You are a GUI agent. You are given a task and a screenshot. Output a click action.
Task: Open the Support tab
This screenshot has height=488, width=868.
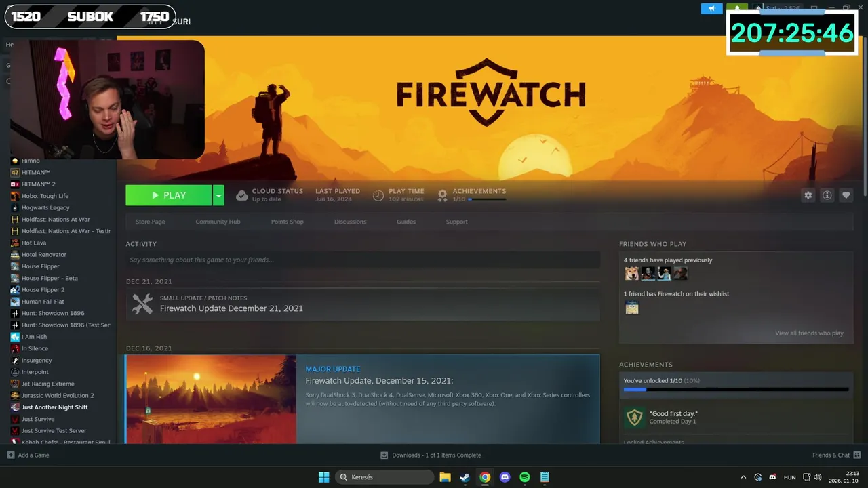[456, 222]
